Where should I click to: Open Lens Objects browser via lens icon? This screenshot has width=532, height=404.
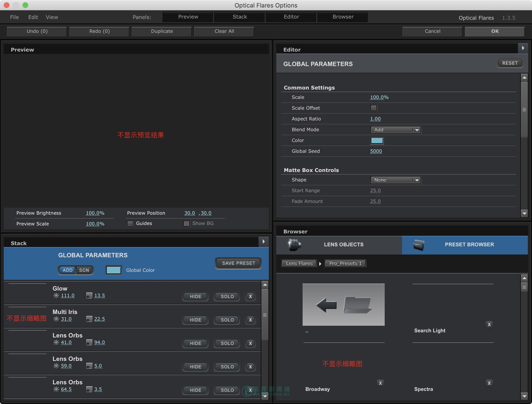(x=294, y=245)
